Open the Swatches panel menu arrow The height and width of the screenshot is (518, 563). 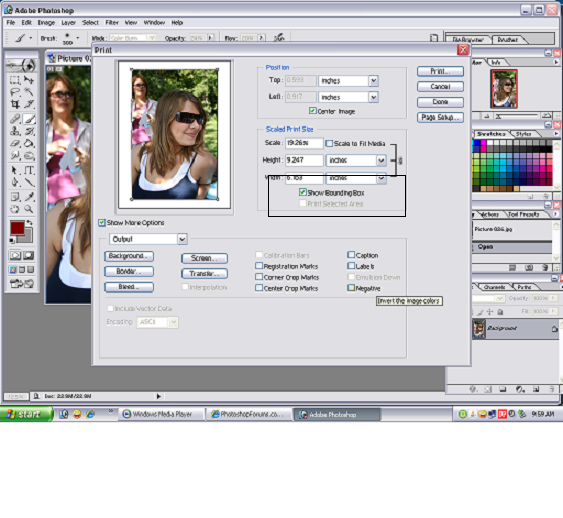pos(556,133)
